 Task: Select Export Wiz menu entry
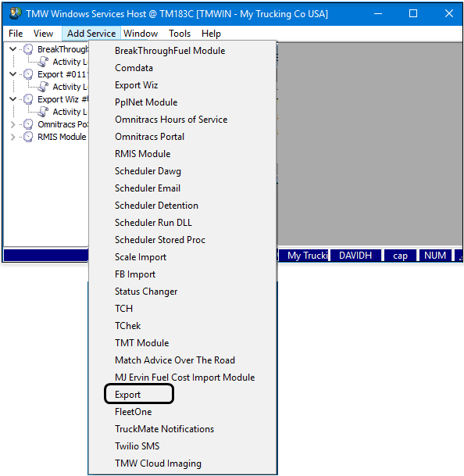[x=182, y=85]
